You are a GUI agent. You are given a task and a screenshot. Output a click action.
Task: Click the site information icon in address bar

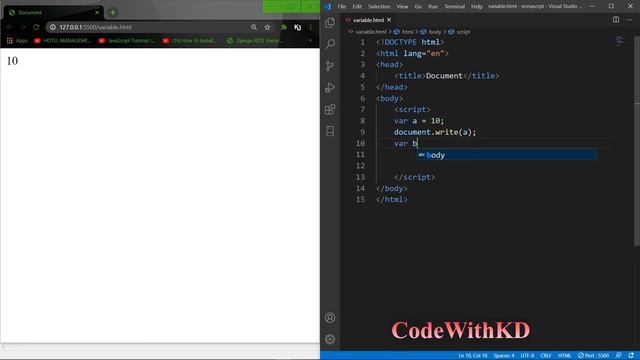(53, 27)
